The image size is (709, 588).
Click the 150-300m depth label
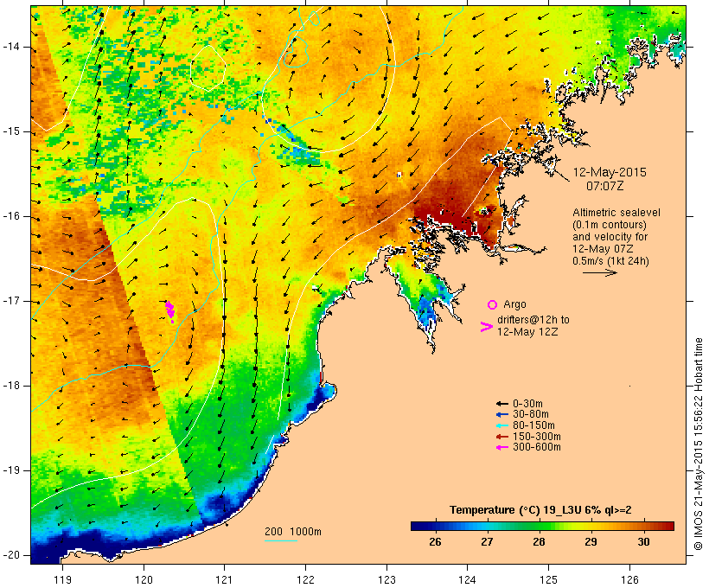point(537,437)
